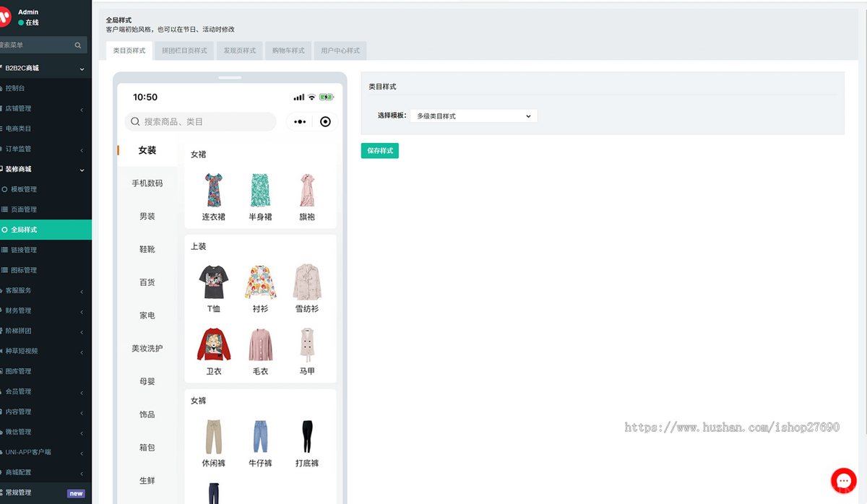867x504 pixels.
Task: Switch to the 拼团栏目页样式 tab
Action: pos(184,51)
